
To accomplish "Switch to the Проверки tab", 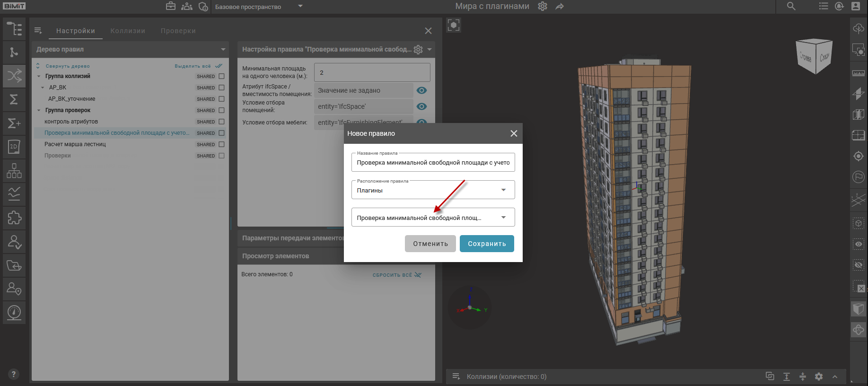I will coord(178,31).
